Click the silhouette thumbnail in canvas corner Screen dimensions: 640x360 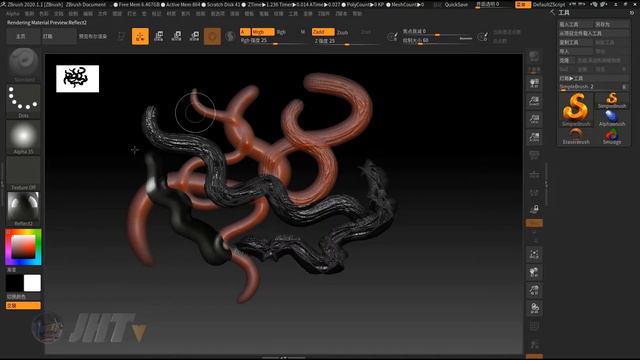click(x=78, y=78)
